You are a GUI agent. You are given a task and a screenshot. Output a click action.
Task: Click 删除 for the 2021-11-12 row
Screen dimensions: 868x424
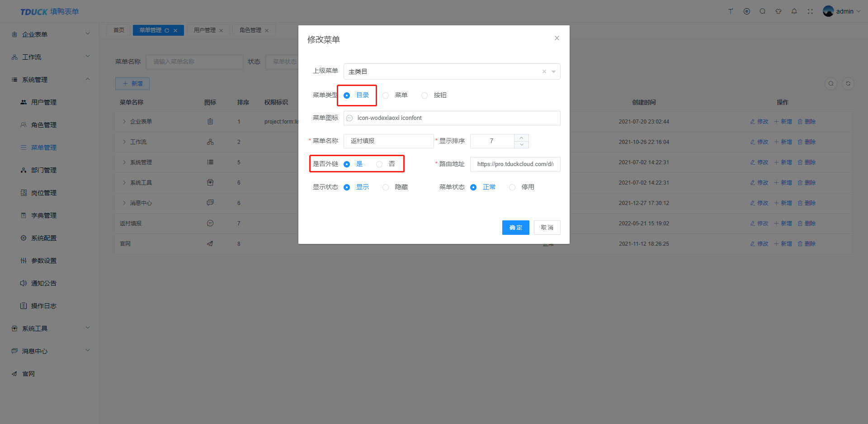[x=807, y=244]
